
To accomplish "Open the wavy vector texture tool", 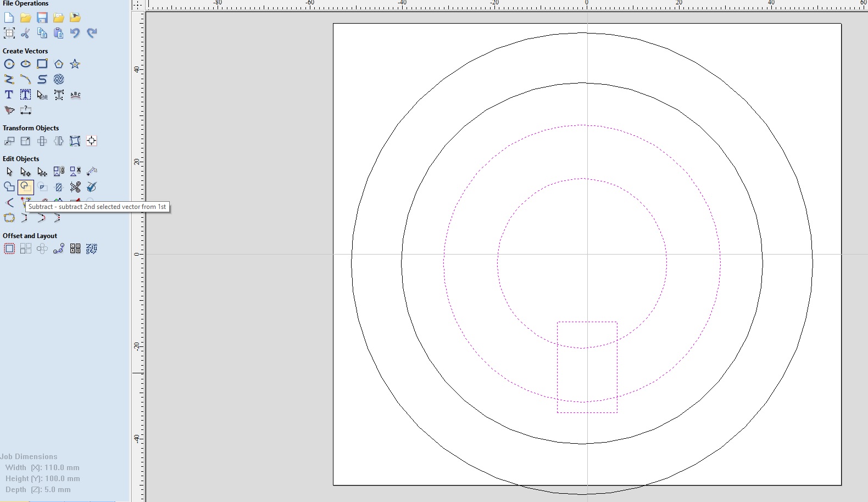I will [58, 79].
